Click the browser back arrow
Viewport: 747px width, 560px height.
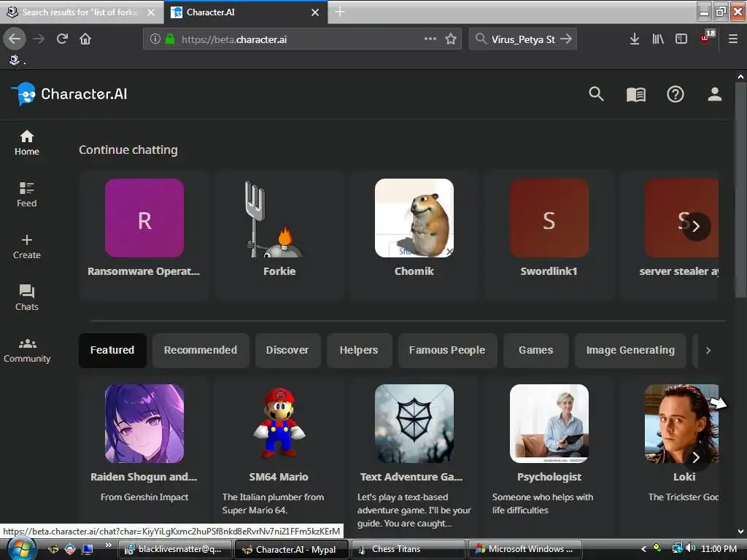point(15,39)
